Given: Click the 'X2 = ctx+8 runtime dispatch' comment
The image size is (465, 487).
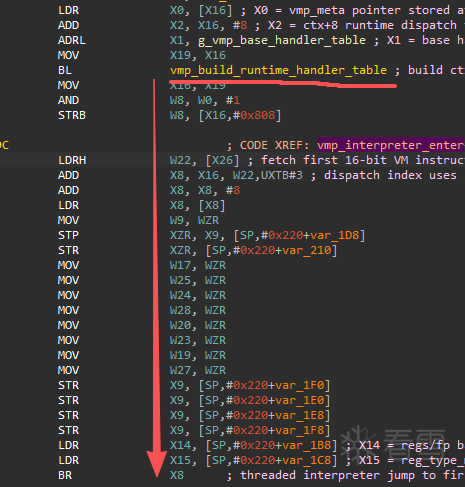Looking at the screenshot, I should coord(360,25).
